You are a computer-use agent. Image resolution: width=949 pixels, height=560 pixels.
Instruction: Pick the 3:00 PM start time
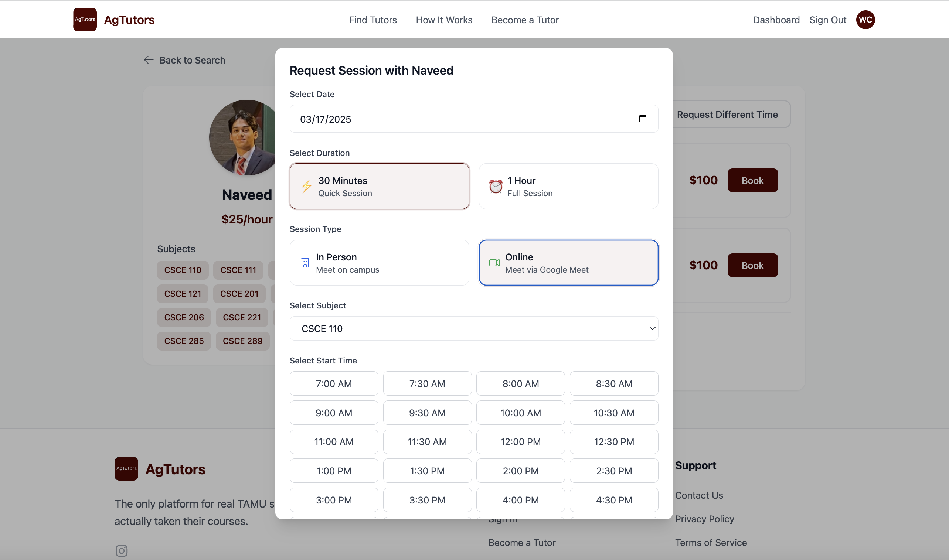(x=334, y=500)
